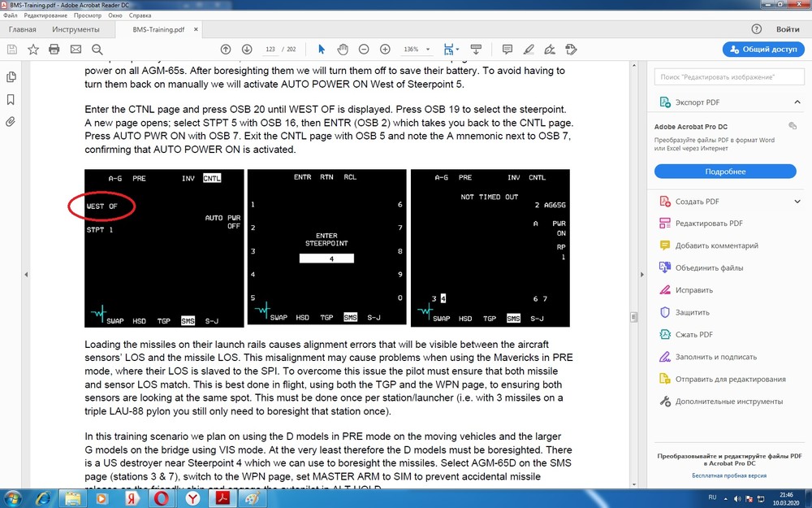Click the Общий доступ share button

coord(763,50)
